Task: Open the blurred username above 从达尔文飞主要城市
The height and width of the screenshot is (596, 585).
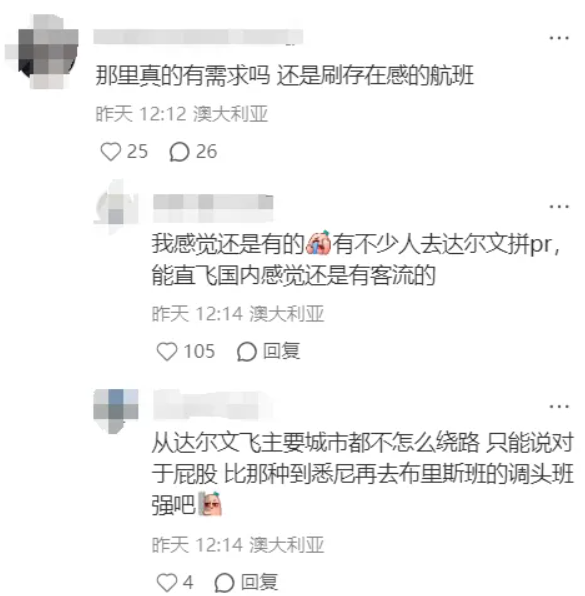Action: pos(213,405)
